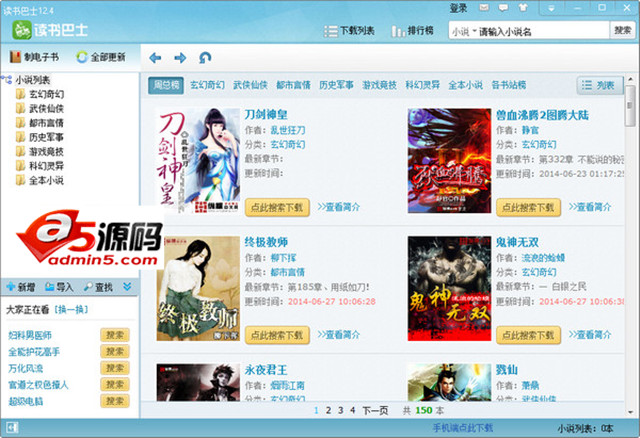This screenshot has width=640, height=438.
Task: Open the 小说 search type dropdown
Action: 464,31
